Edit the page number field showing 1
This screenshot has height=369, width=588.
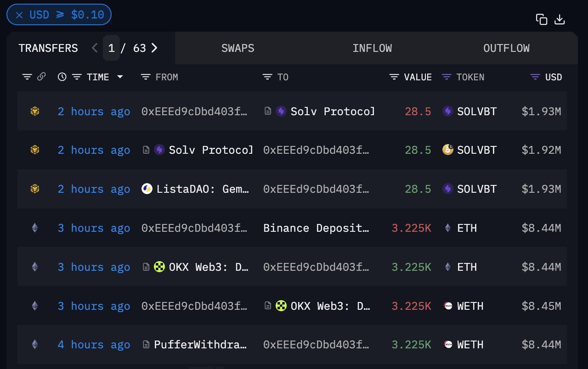[x=111, y=48]
